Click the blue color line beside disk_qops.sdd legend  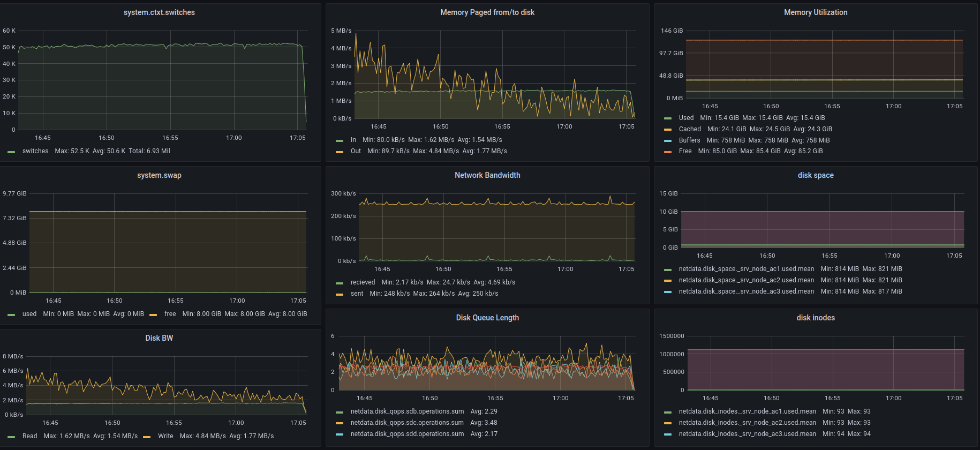(x=340, y=434)
